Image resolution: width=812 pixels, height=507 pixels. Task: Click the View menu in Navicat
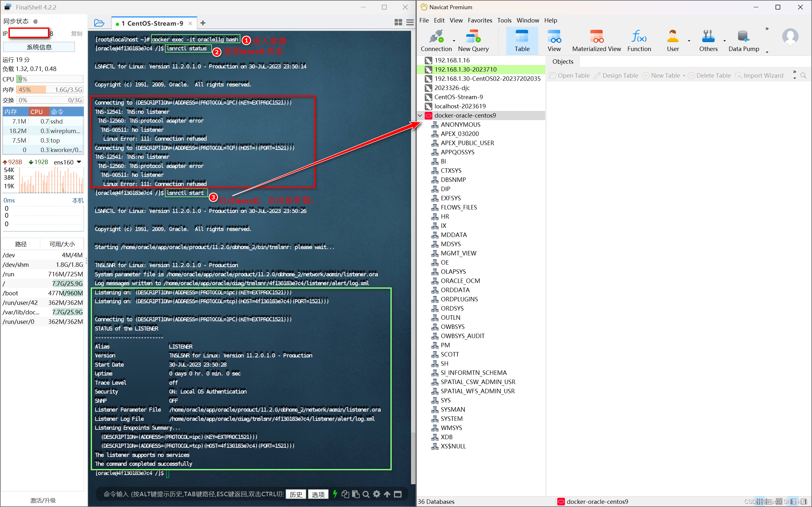[456, 21]
